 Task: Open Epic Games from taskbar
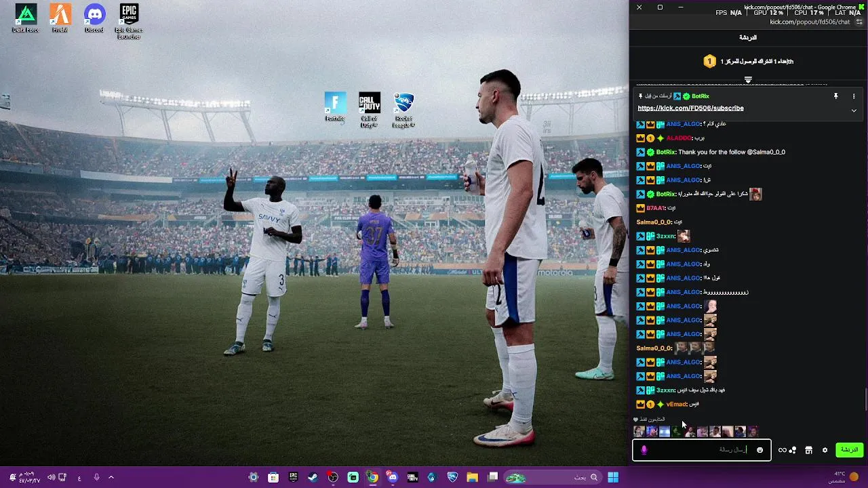click(x=293, y=477)
